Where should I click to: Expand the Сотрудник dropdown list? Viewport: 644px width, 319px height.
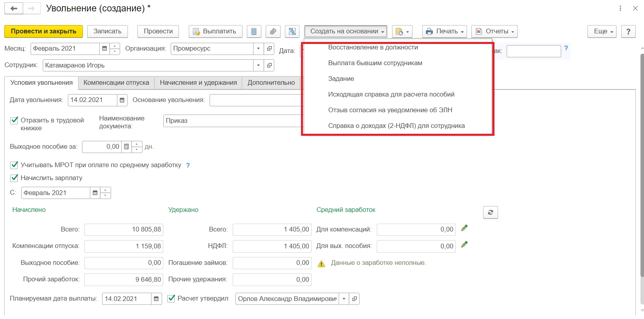[258, 66]
